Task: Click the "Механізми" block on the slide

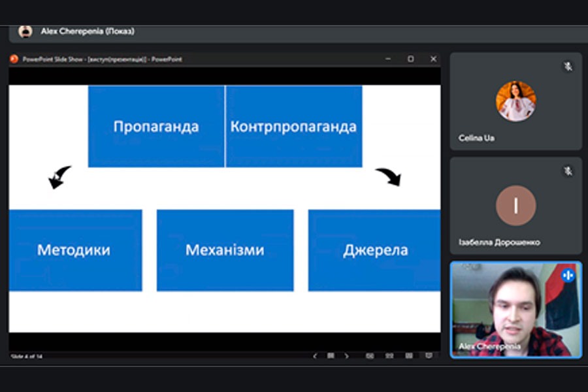Action: click(225, 250)
